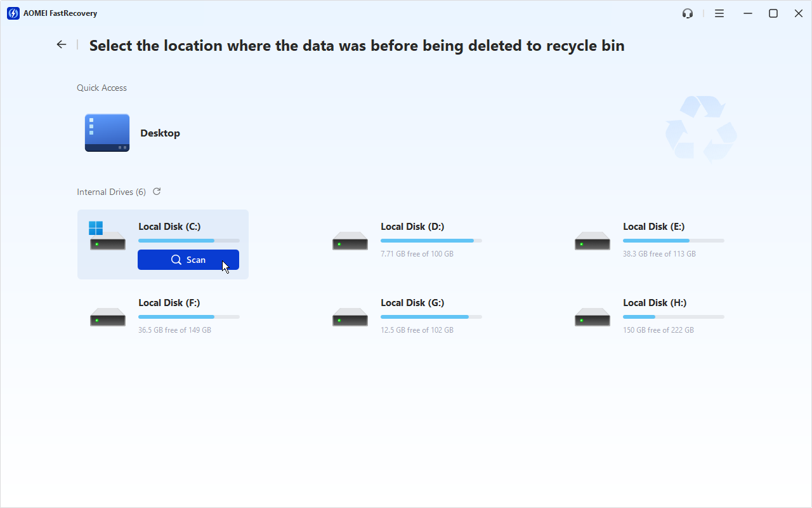
Task: Click the AOMEI FastRecovery logo icon
Action: [x=13, y=13]
